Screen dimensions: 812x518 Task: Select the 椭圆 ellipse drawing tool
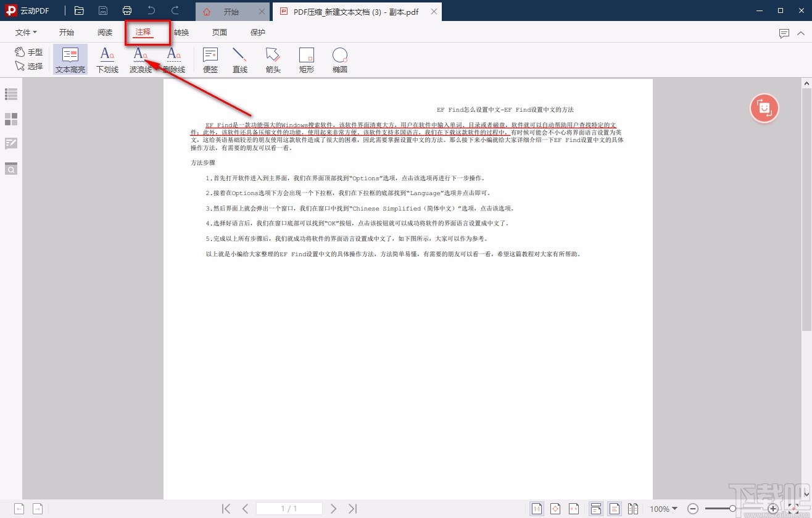click(x=339, y=59)
